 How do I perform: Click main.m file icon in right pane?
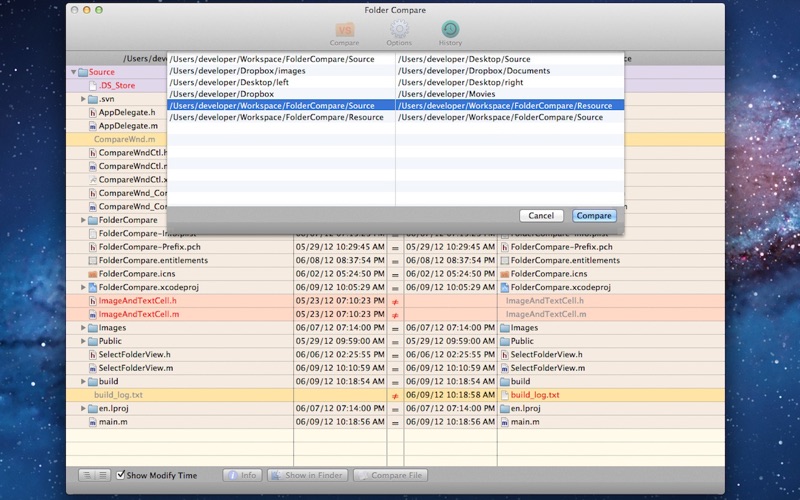pyautogui.click(x=505, y=422)
